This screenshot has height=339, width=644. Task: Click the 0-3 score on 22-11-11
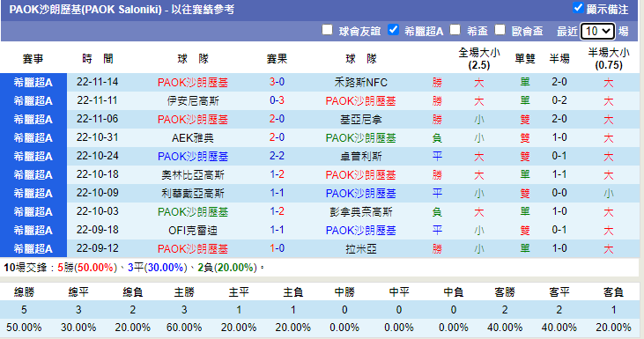(277, 100)
